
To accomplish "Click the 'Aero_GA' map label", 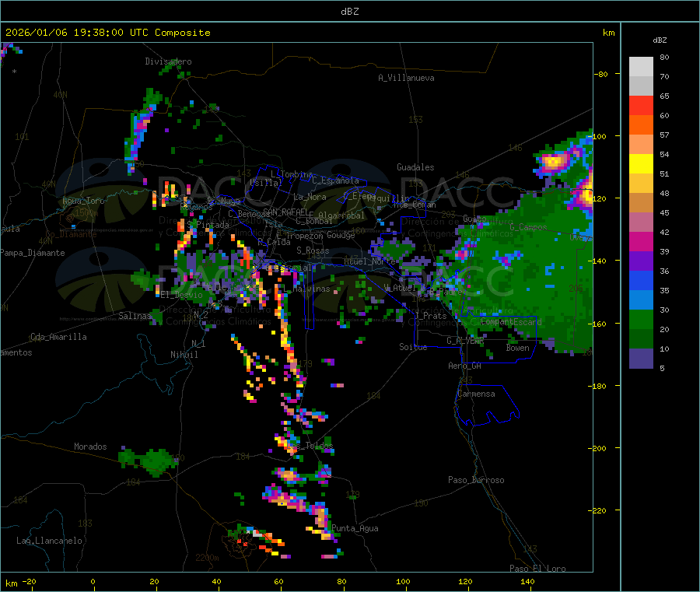I will (465, 366).
